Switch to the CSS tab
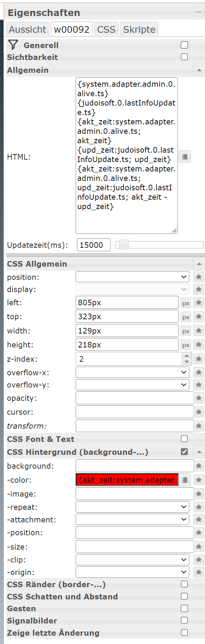The height and width of the screenshot is (644, 205). [x=106, y=29]
